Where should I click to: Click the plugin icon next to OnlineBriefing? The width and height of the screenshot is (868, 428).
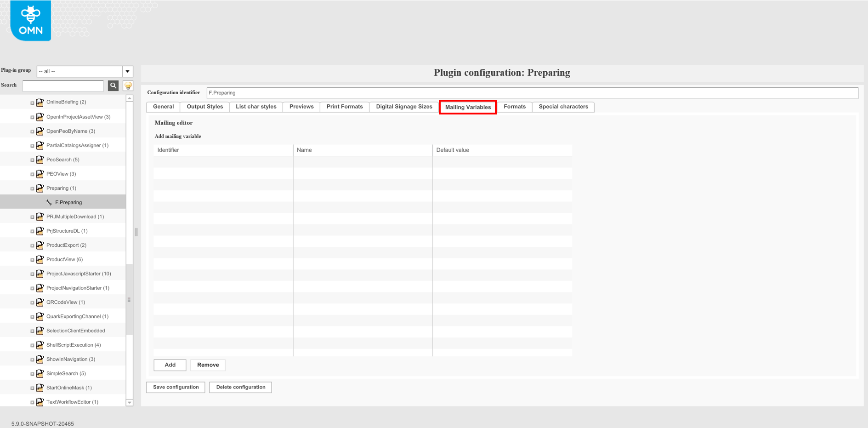point(40,102)
